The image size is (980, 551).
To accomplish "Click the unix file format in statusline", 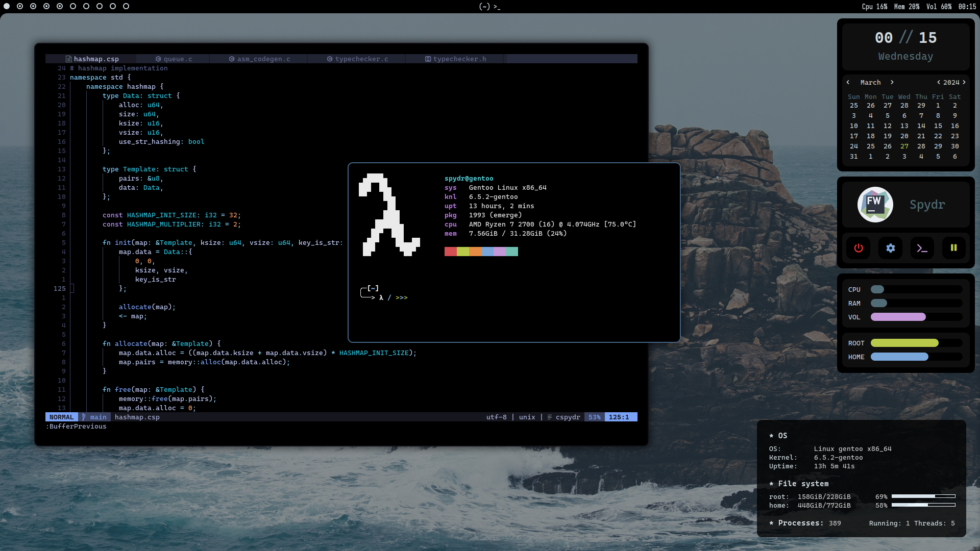I will click(x=527, y=417).
